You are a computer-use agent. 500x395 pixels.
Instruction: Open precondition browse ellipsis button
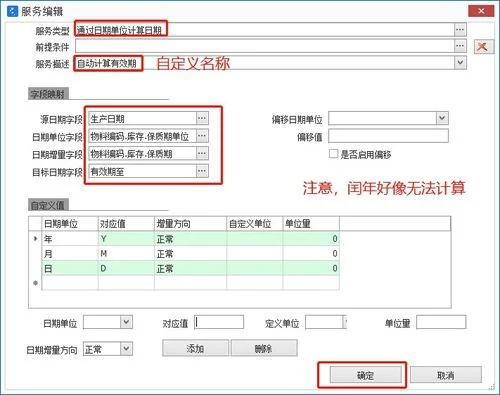pyautogui.click(x=460, y=46)
